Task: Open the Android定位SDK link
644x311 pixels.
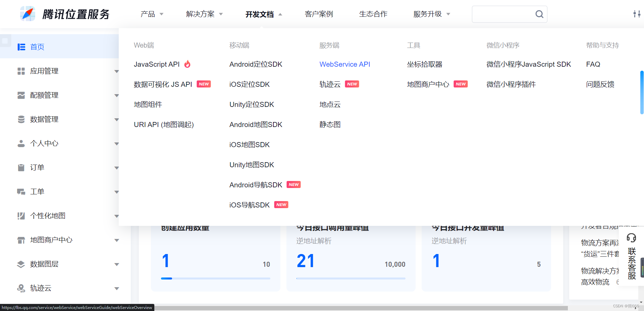Action: coord(256,64)
